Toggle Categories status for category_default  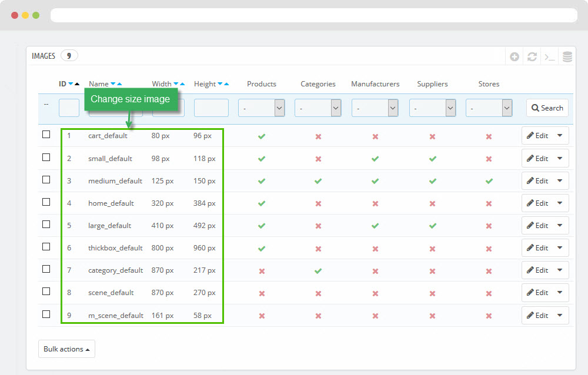pyautogui.click(x=318, y=271)
